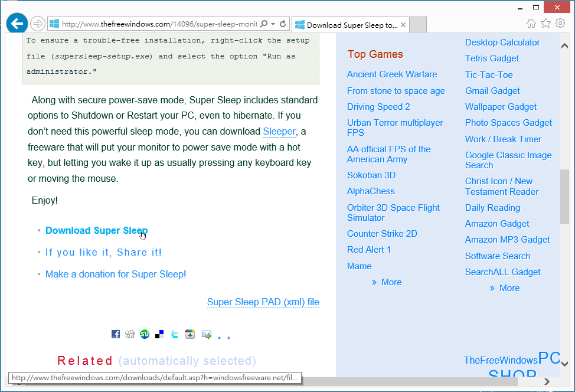Open Gmail Gadget link
The image size is (575, 392).
point(492,91)
